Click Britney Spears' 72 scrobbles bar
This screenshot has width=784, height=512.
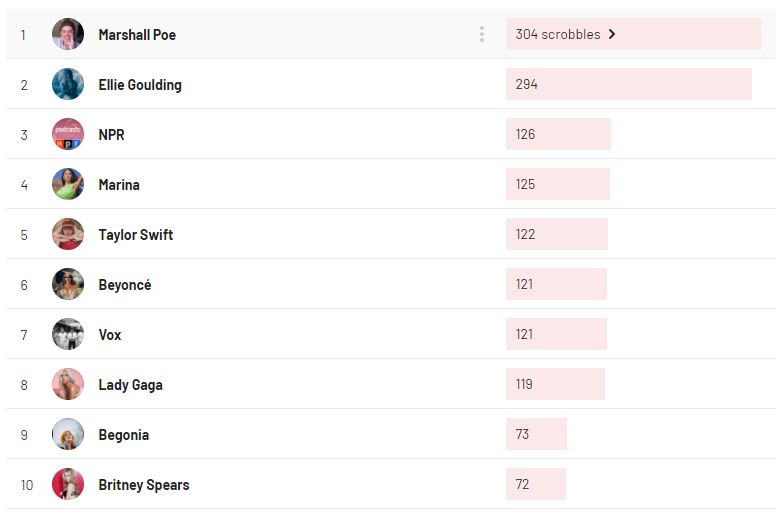(536, 484)
